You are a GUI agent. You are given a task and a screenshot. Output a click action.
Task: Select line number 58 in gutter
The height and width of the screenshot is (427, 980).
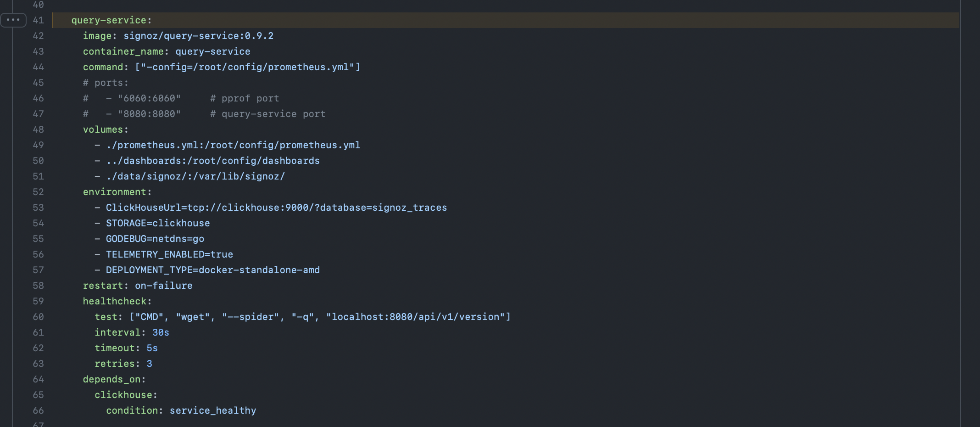click(39, 286)
